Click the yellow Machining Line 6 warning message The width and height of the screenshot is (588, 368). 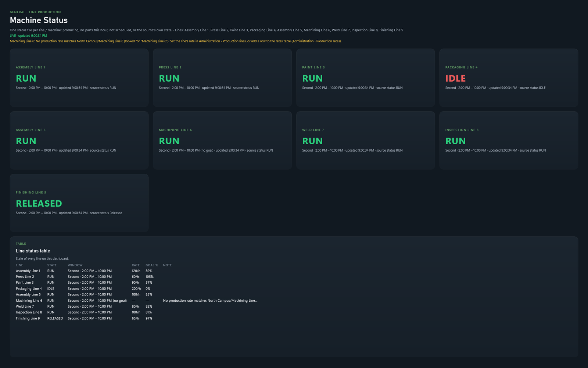(176, 41)
